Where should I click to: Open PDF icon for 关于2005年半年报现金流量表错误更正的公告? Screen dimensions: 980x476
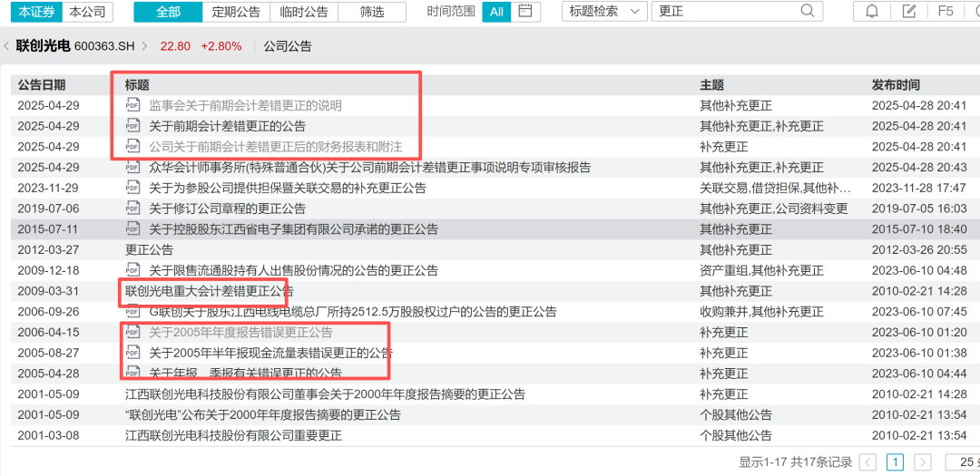(132, 353)
